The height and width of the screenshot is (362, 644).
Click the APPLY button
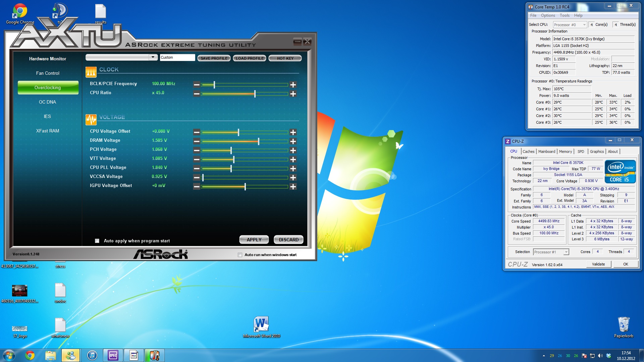point(254,240)
